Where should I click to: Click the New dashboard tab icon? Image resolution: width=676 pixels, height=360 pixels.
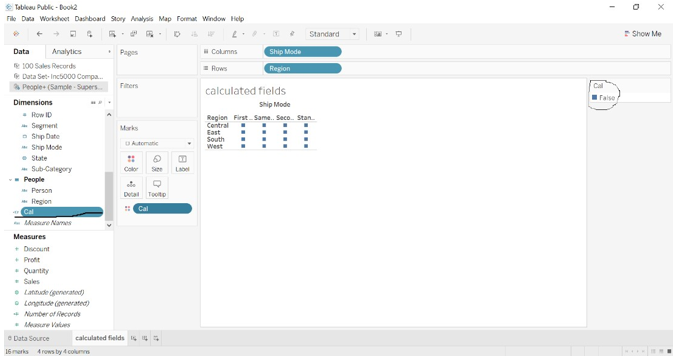pos(145,338)
